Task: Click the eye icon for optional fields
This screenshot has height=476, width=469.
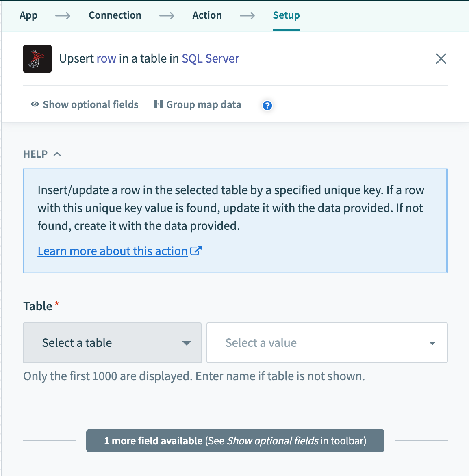Action: pyautogui.click(x=35, y=104)
